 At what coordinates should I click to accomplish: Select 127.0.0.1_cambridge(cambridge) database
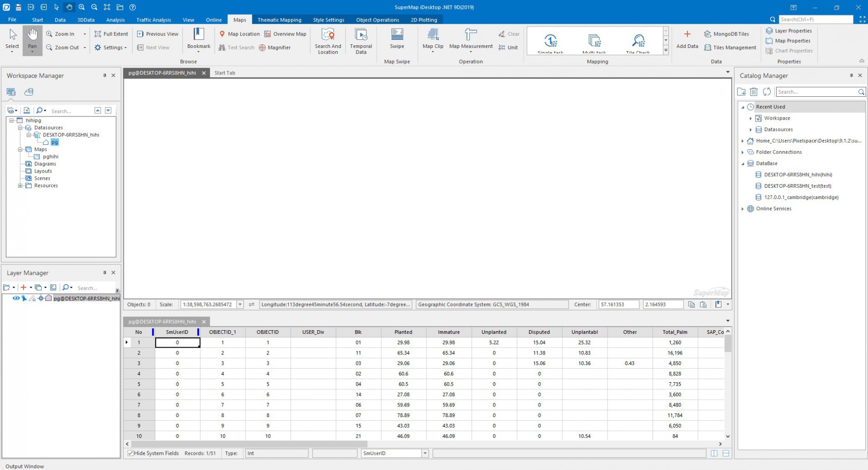(801, 197)
